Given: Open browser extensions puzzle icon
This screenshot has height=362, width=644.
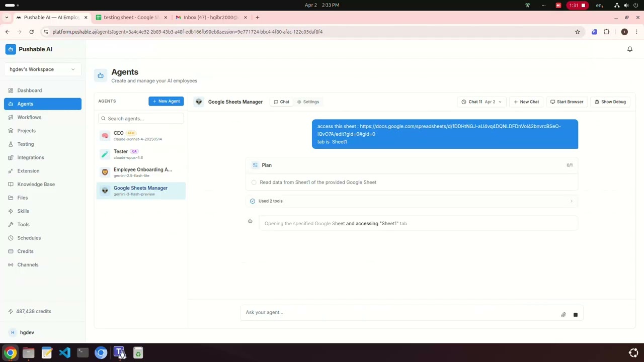Looking at the screenshot, I should [606, 32].
